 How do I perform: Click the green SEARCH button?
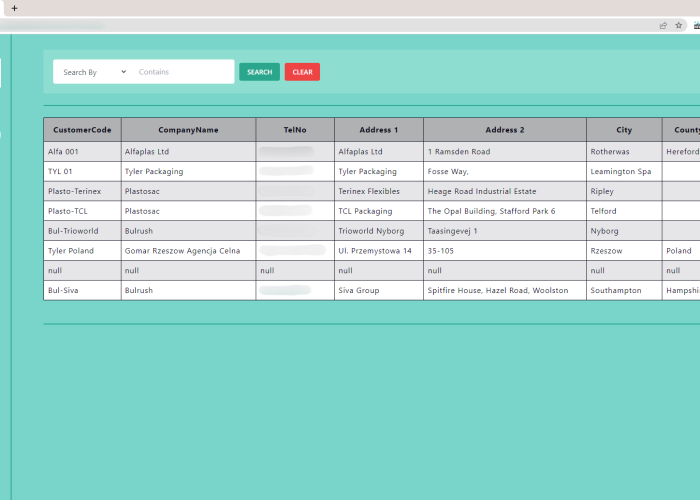pos(259,72)
